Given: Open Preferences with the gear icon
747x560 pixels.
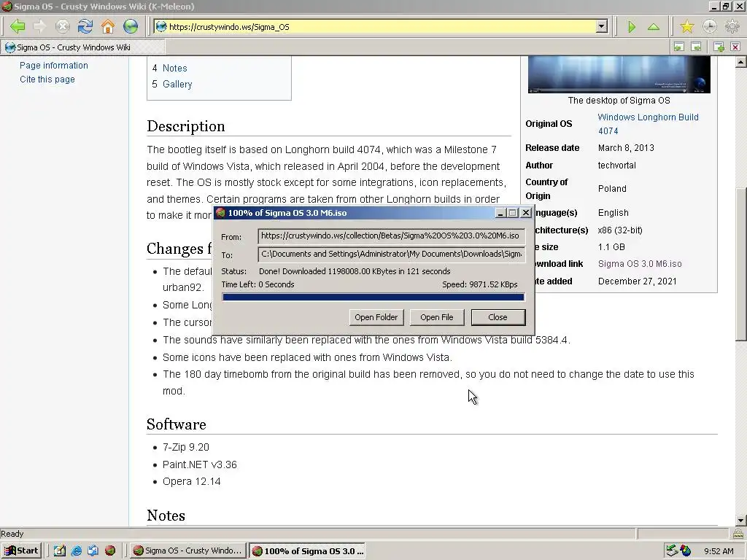Looking at the screenshot, I should [732, 27].
